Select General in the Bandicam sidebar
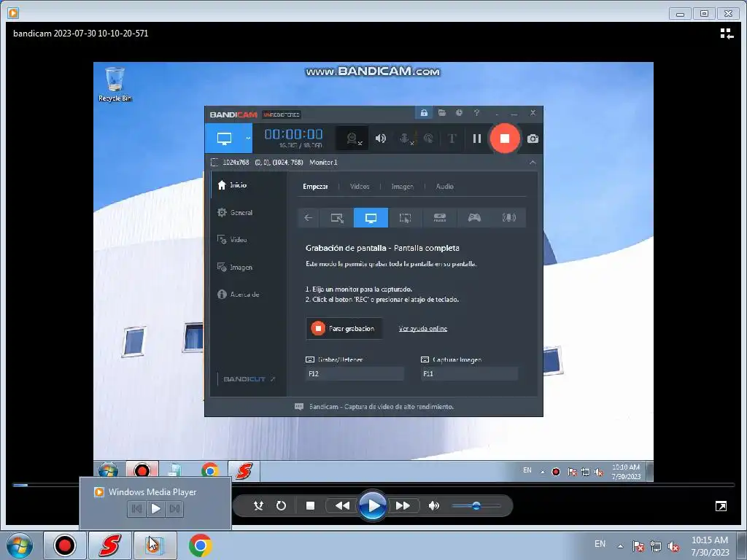This screenshot has height=560, width=747. click(248, 212)
